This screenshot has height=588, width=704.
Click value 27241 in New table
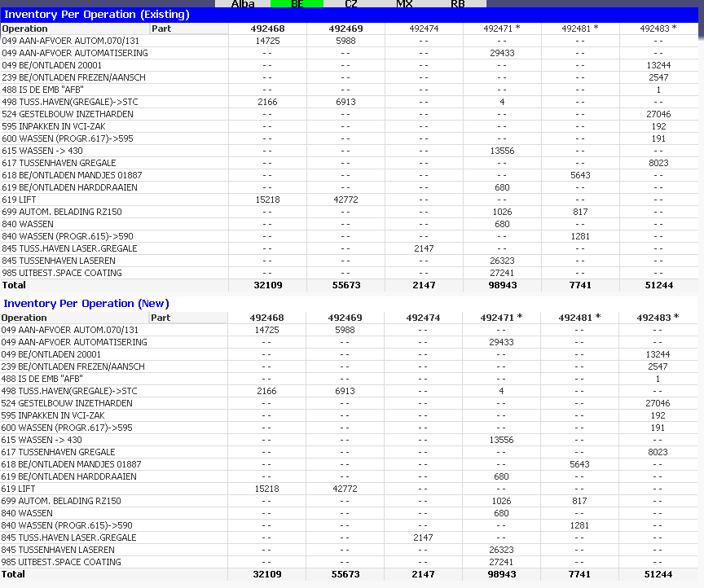pos(501,562)
